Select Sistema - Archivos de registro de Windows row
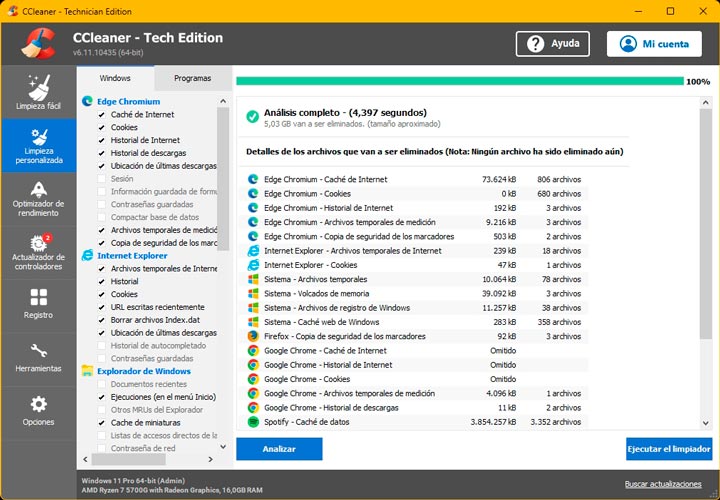 [413, 308]
